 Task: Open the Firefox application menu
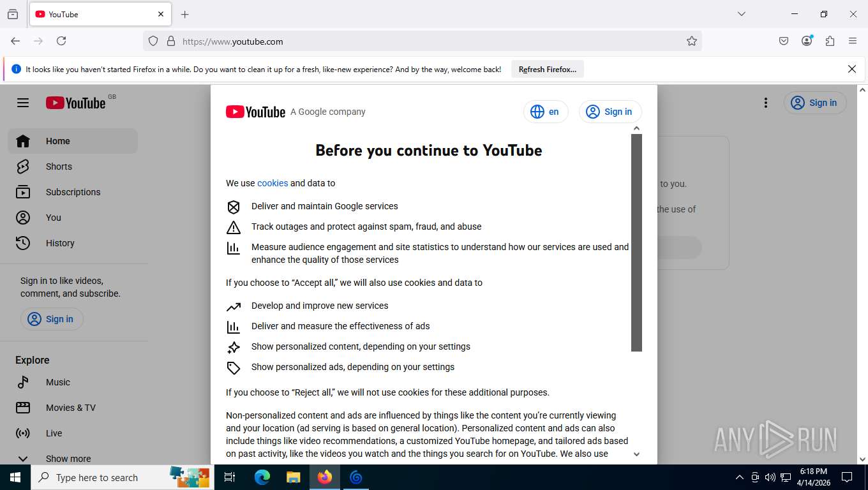pyautogui.click(x=853, y=41)
